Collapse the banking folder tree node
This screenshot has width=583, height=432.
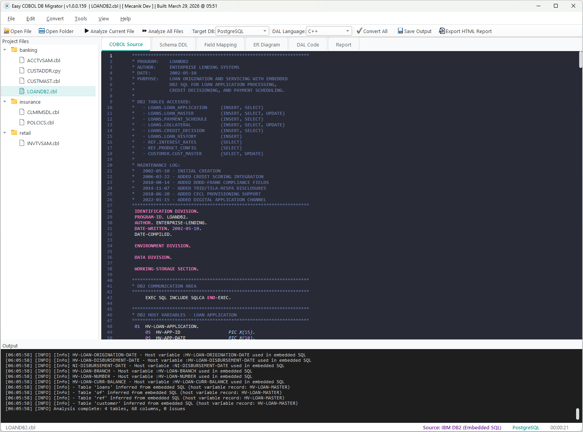tap(5, 50)
